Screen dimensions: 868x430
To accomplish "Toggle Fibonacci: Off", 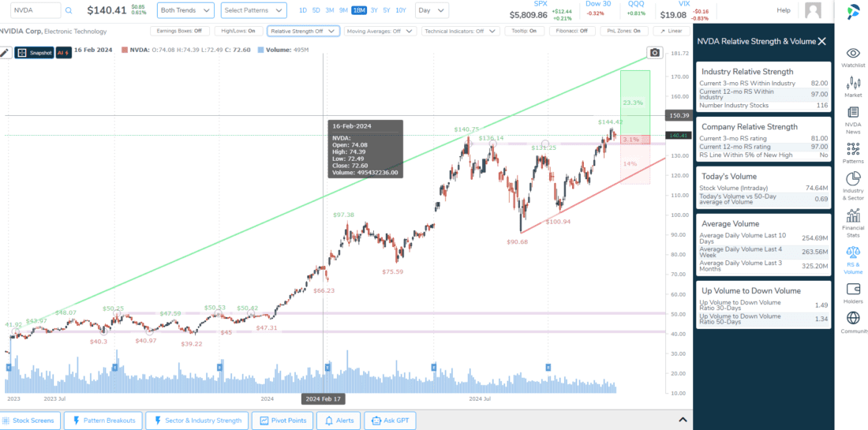I will [x=572, y=31].
